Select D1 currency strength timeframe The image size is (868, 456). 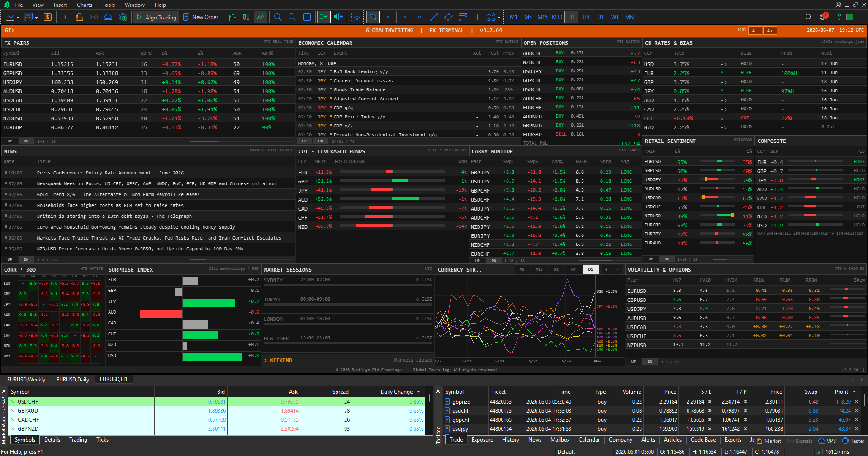click(x=591, y=269)
